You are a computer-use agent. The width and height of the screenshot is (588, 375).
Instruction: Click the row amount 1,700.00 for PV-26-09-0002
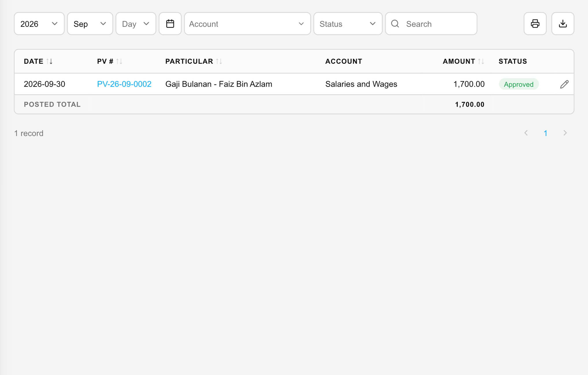click(x=469, y=84)
